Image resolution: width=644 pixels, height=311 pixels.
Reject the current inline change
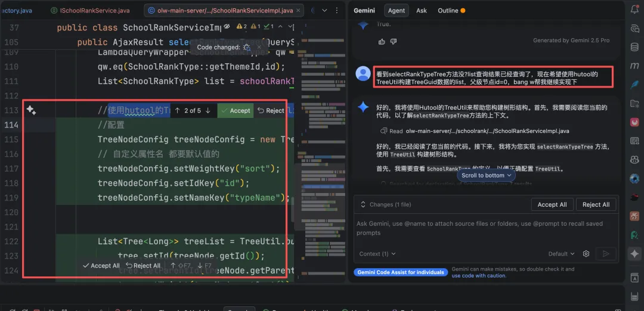pos(270,110)
